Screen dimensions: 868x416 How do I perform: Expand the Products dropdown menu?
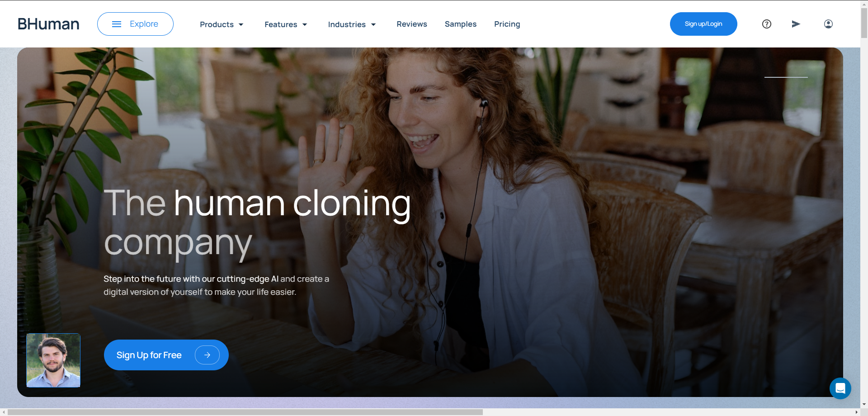[222, 24]
